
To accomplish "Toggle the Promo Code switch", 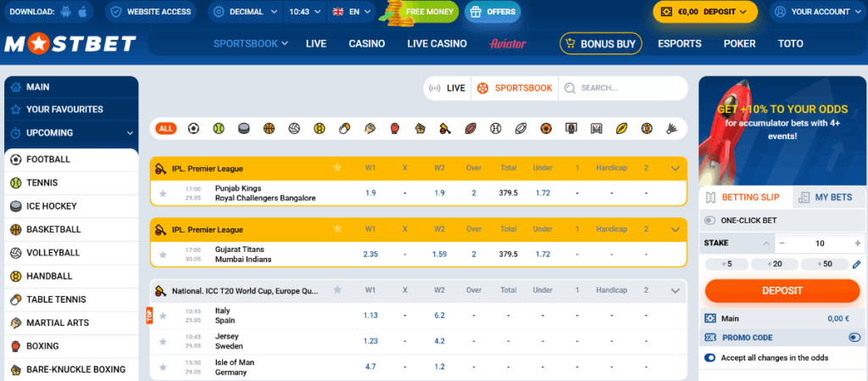I will [854, 337].
